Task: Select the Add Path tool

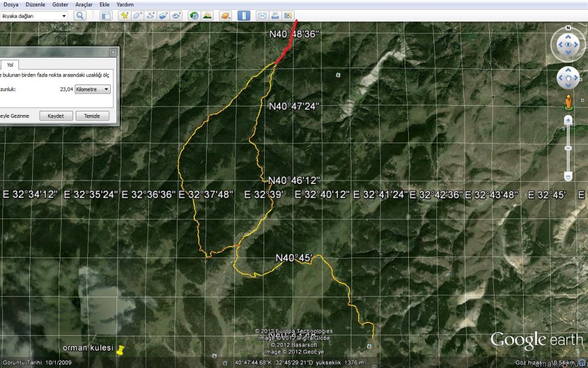Action: coord(150,16)
